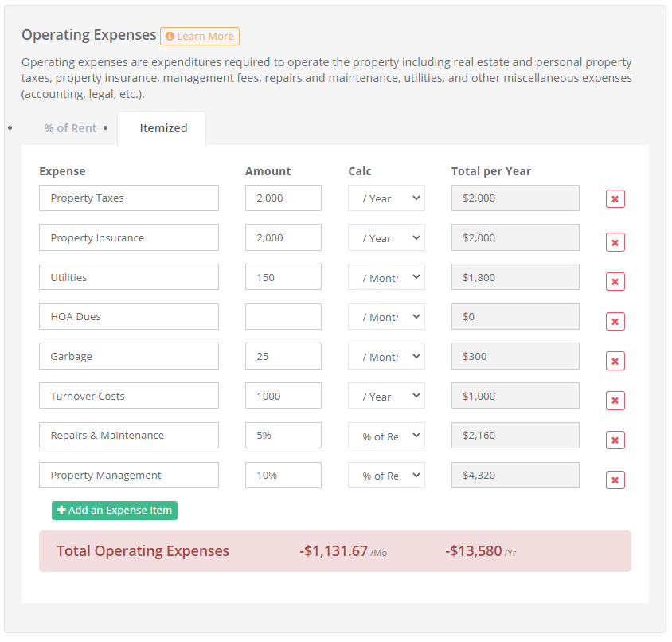Delete the Property Taxes expense row
Screen dimensions: 672x642
pos(615,198)
